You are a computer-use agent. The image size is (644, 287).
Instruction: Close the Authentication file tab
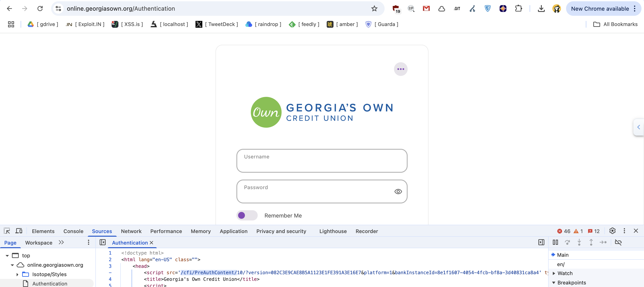point(151,243)
